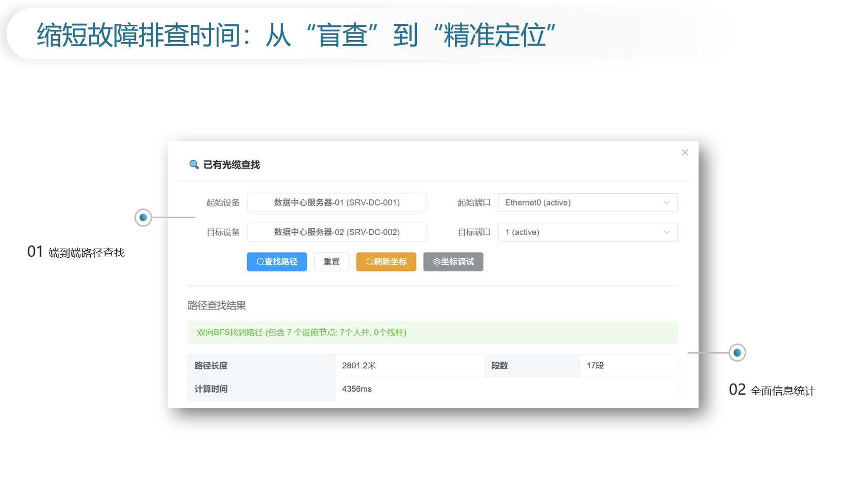Refresh coordinates with the 刷新坐标 button
This screenshot has height=487, width=868.
coord(386,262)
